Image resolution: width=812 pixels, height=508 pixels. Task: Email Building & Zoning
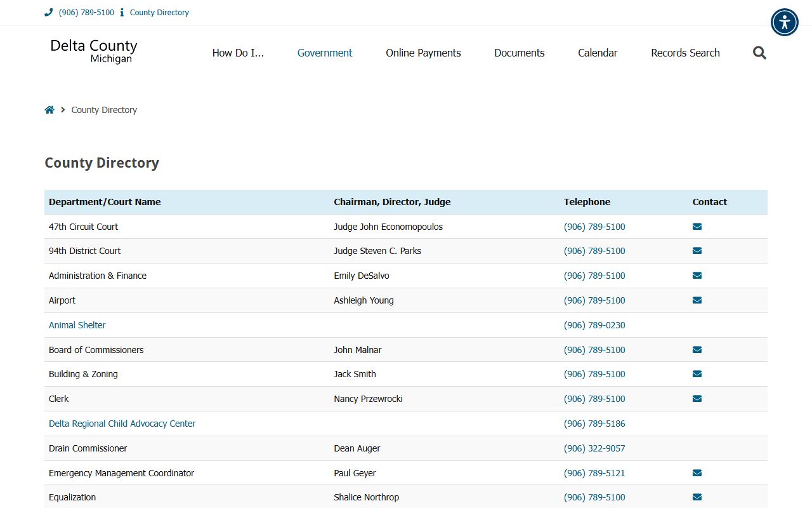[697, 374]
